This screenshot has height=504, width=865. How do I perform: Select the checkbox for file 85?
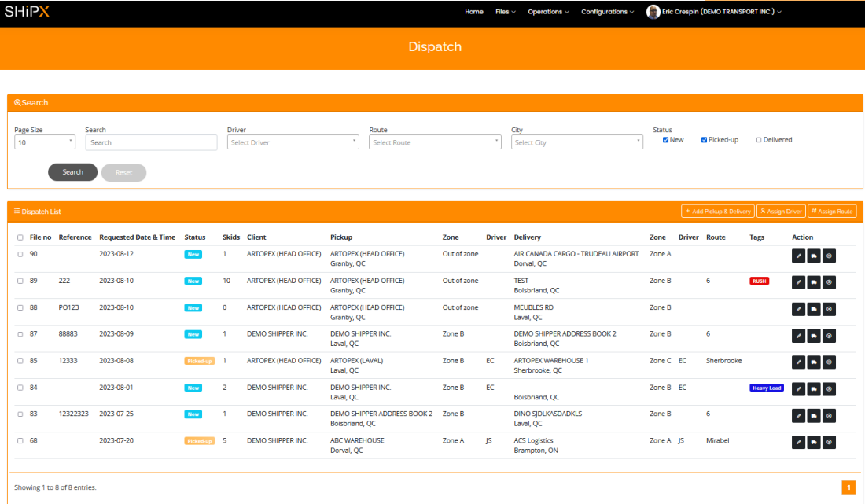20,361
